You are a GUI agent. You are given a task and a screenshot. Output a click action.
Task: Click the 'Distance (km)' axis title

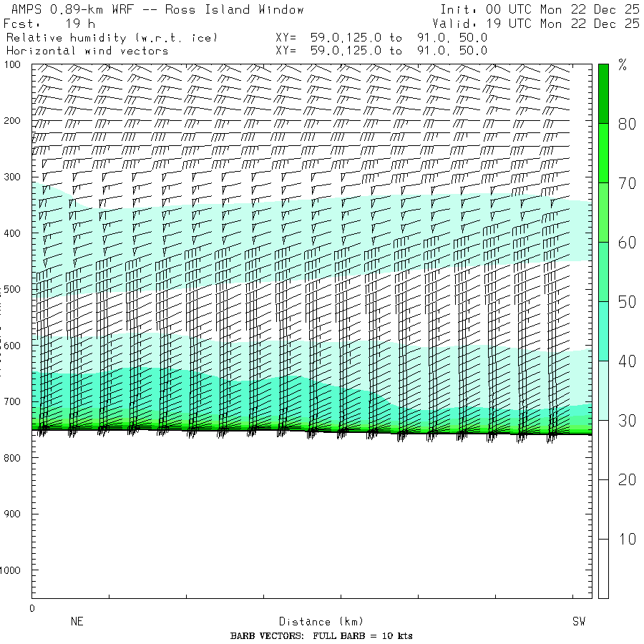pos(321,622)
